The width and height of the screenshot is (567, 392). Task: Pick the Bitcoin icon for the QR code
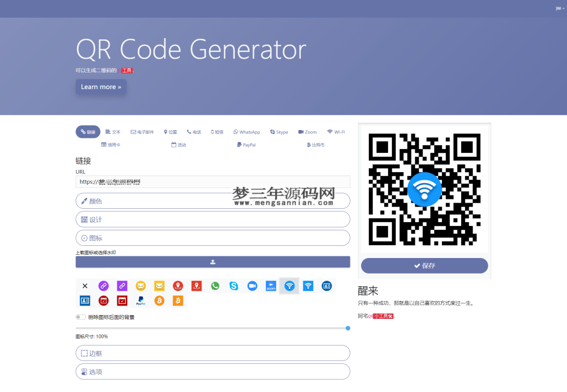click(x=160, y=301)
